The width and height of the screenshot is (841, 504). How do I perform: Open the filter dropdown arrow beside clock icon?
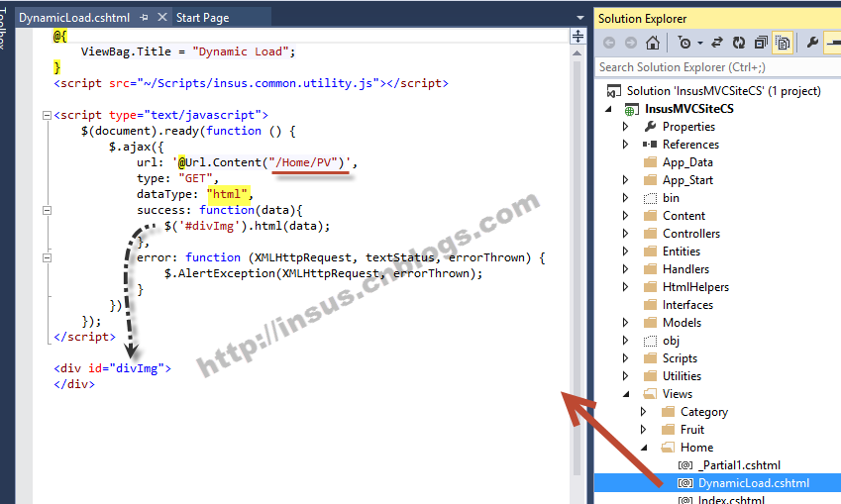click(700, 43)
